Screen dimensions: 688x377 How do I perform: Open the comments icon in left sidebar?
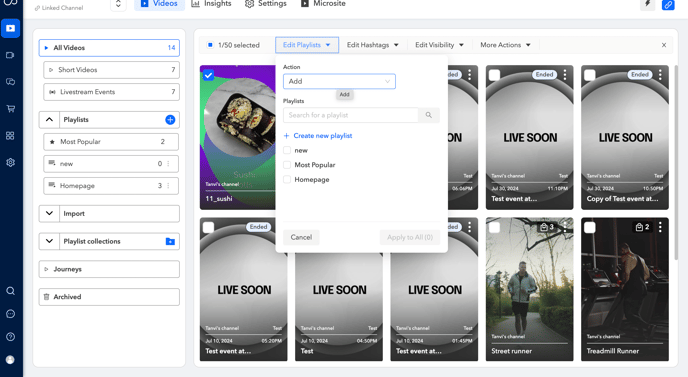[x=11, y=82]
